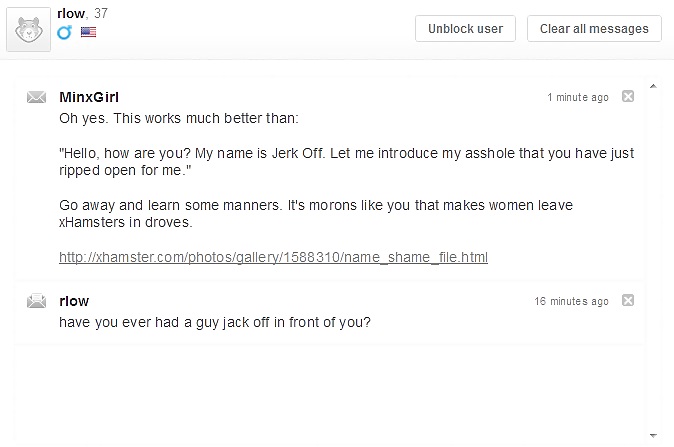Click the scroll up arrow of message list
674x447 pixels.
click(653, 86)
